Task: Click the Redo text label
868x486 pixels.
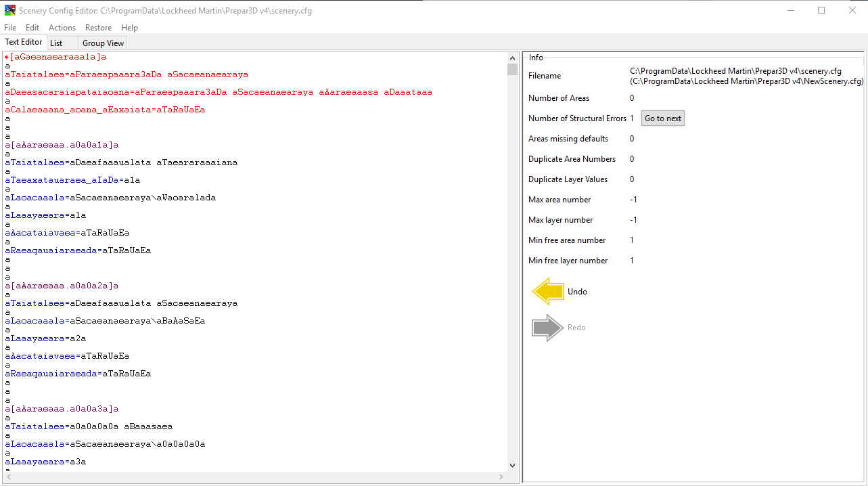Action: (x=576, y=328)
